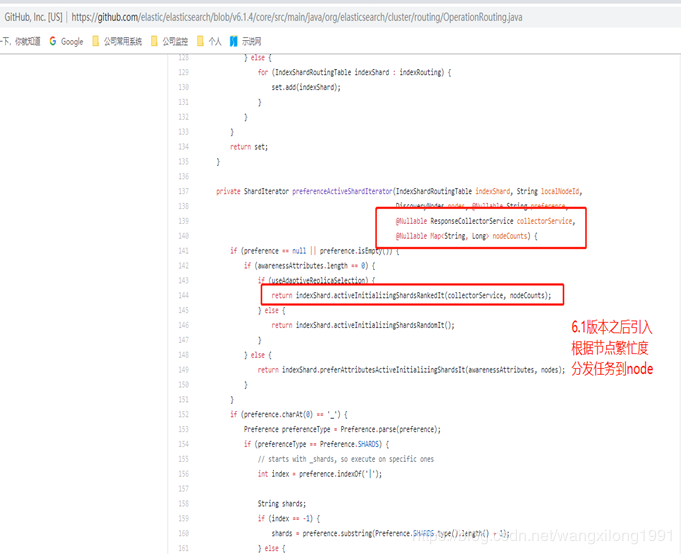
Task: Click preferenceActiveShardIterator method name
Action: point(342,191)
